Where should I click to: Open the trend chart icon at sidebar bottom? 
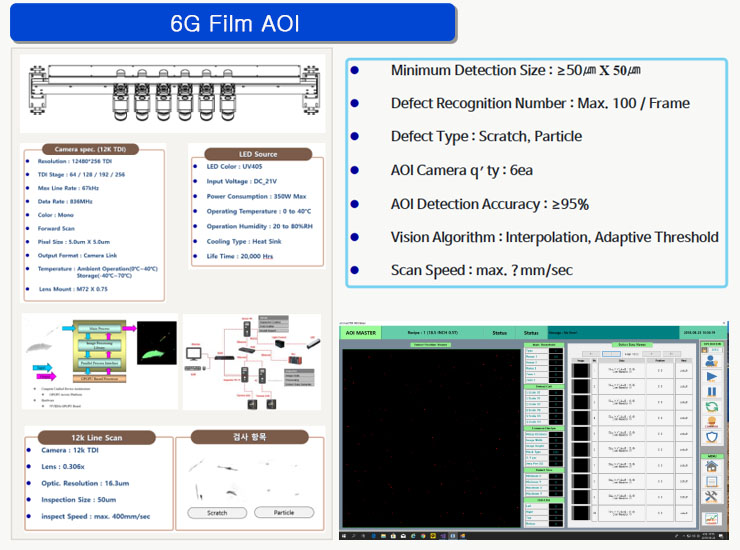pos(712,519)
